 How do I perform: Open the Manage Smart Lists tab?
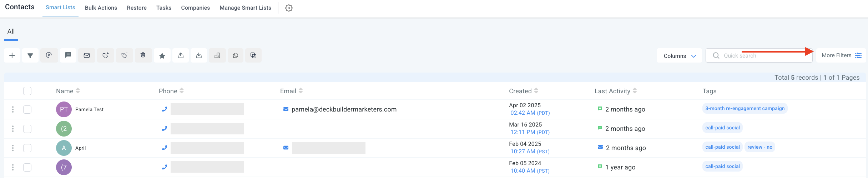[x=245, y=8]
